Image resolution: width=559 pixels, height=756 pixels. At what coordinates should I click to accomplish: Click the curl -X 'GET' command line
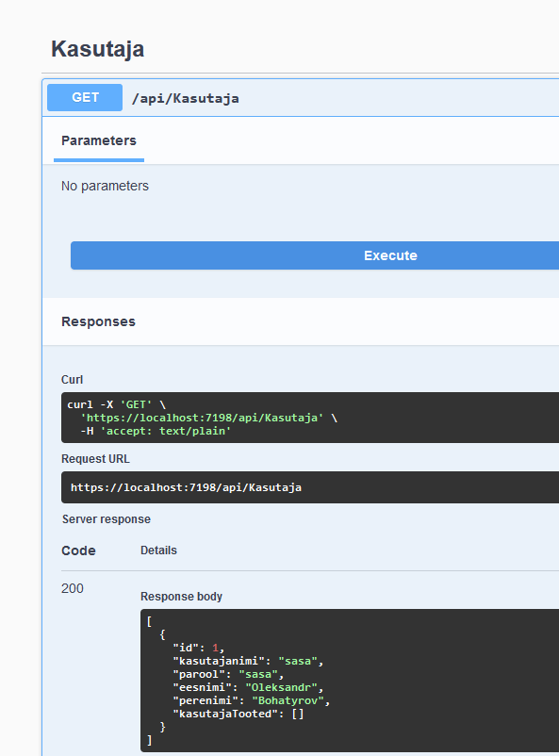[x=116, y=404]
